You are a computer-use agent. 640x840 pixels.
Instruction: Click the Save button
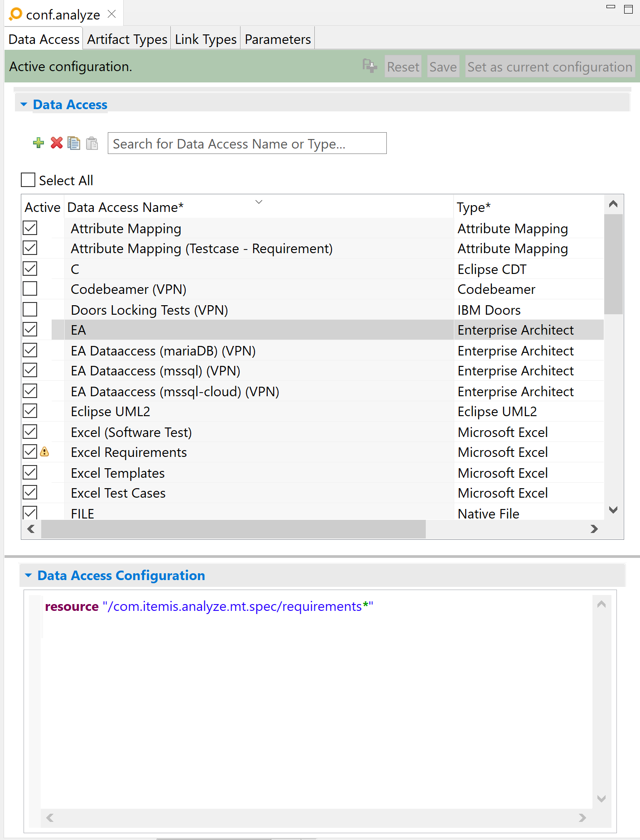443,67
